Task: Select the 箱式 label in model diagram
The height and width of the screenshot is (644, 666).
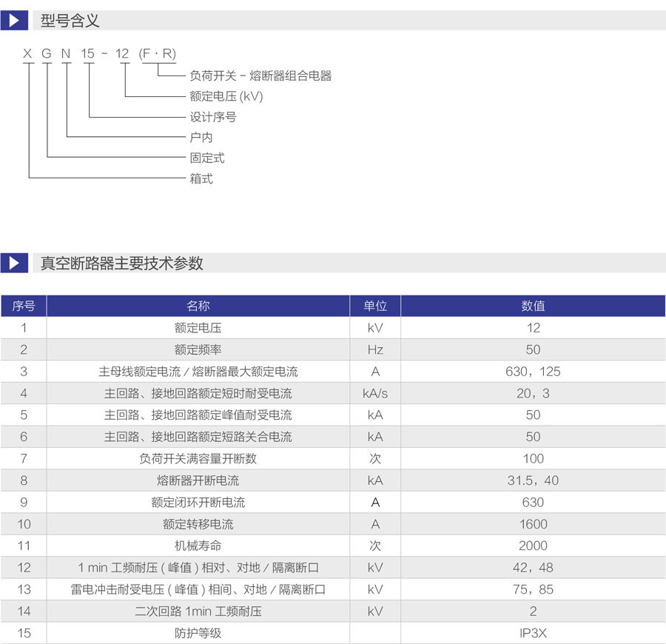Action: click(201, 178)
